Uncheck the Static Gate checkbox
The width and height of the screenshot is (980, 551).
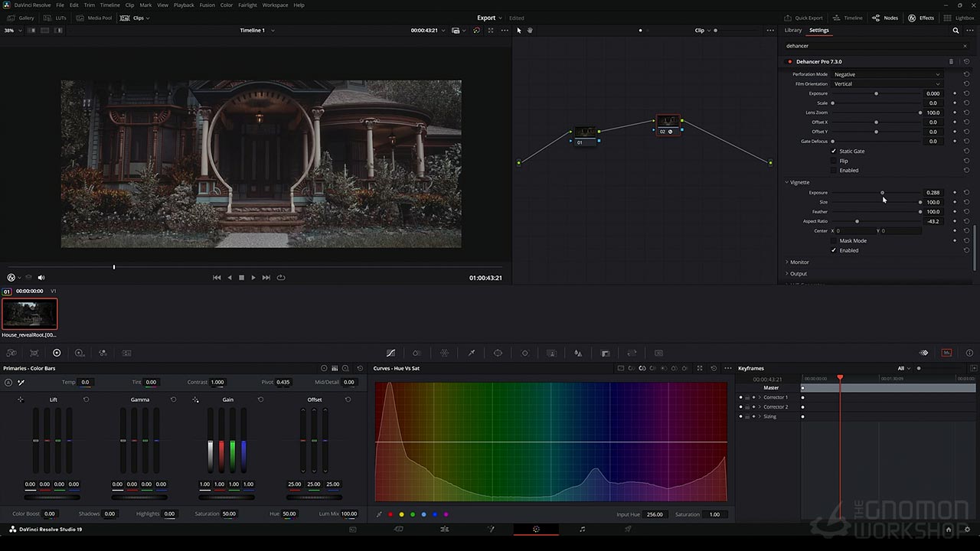(x=834, y=151)
